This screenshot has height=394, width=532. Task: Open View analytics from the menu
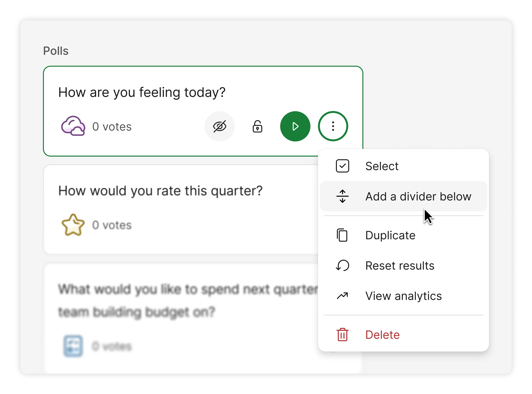click(403, 296)
